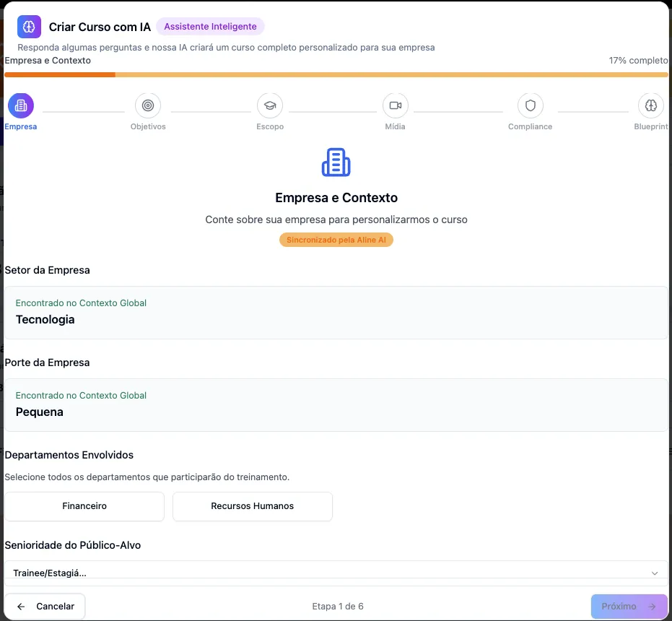Click the brain logo icon beside Criar Curso com IA
Image resolution: width=672 pixels, height=621 pixels.
click(29, 27)
